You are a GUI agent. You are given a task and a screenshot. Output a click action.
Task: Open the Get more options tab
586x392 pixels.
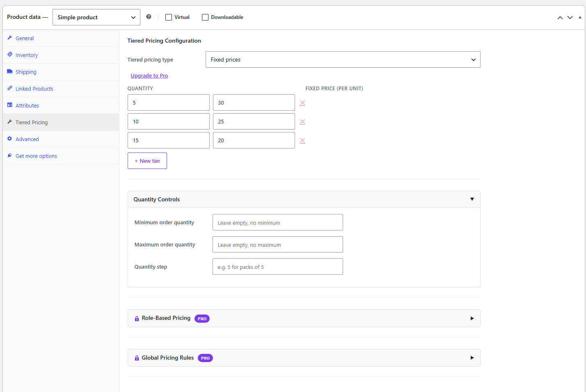point(61,156)
